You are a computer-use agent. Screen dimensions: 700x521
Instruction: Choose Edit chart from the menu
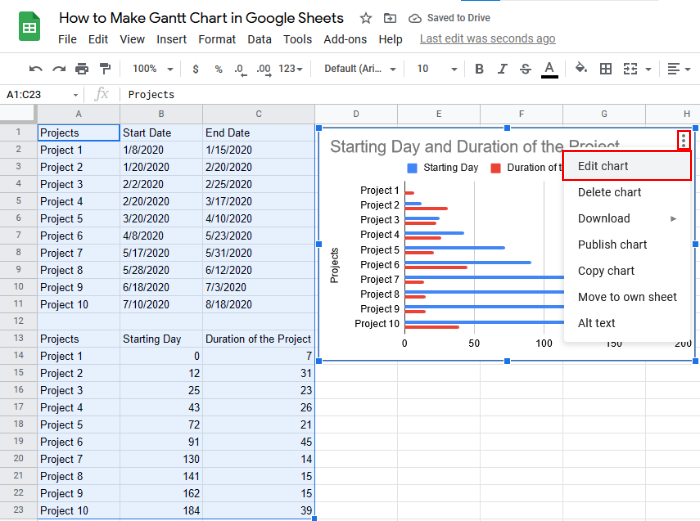click(627, 166)
